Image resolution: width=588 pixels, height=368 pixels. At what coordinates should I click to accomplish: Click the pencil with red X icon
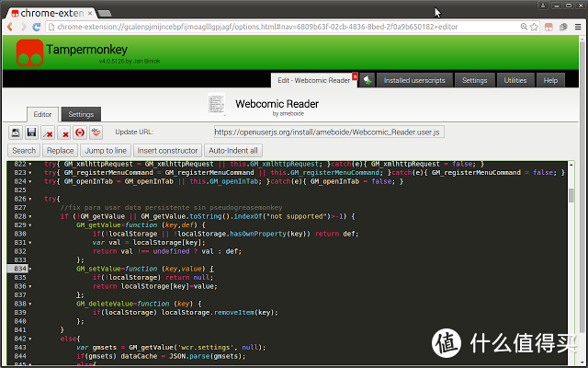coord(48,132)
